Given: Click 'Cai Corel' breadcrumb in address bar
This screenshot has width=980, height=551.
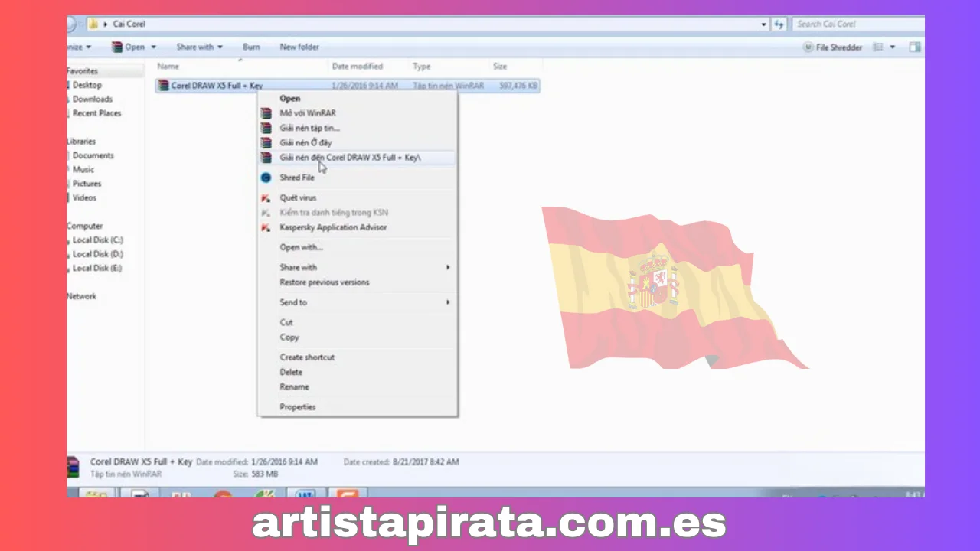Looking at the screenshot, I should [129, 24].
